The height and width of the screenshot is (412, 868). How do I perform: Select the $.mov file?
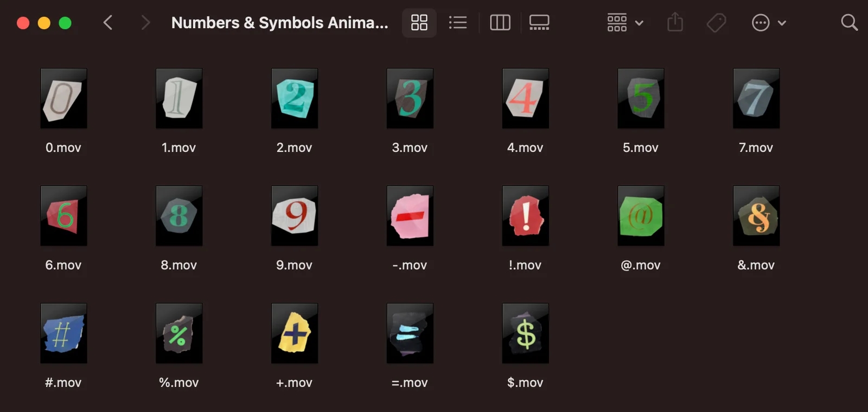(x=525, y=333)
